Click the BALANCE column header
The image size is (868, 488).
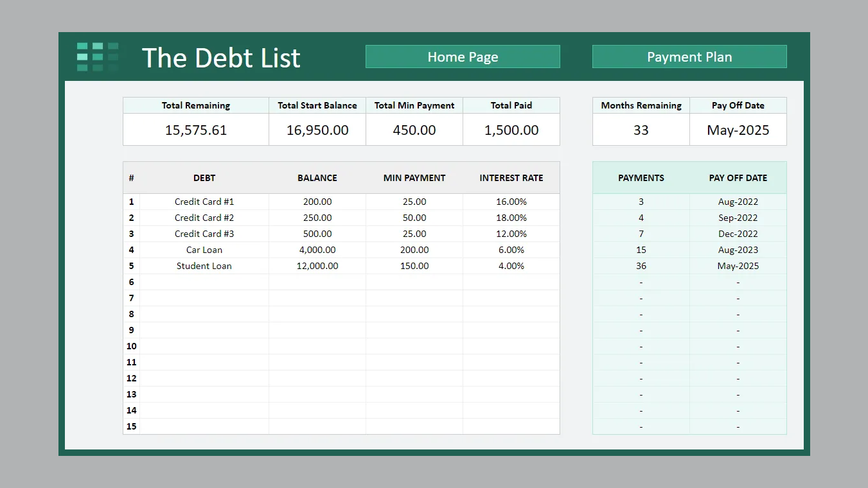pos(317,178)
